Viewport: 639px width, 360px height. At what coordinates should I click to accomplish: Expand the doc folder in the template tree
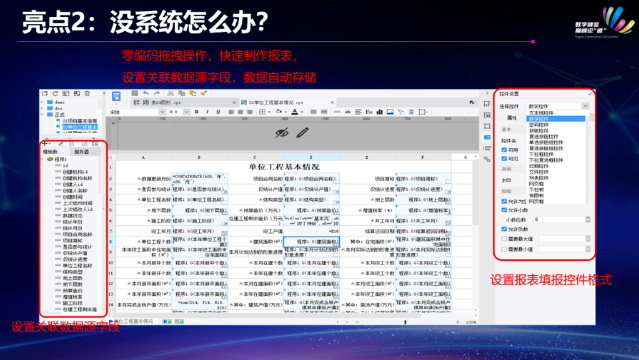42,108
